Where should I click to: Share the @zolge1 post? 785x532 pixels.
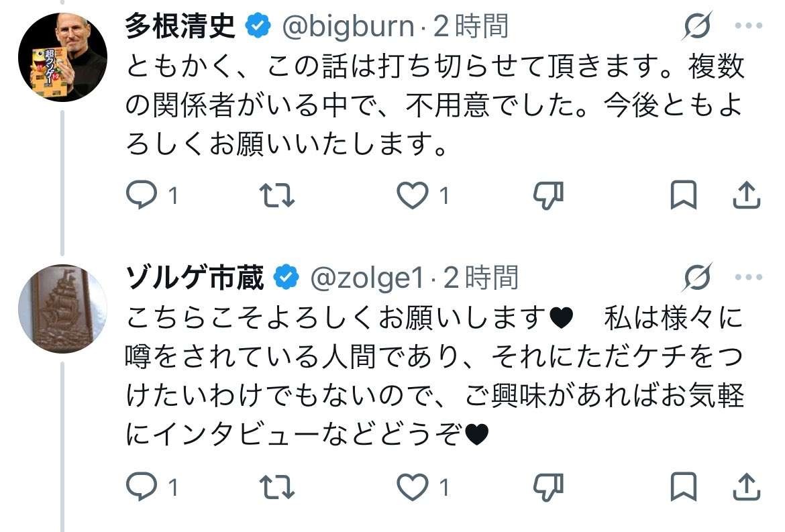[745, 488]
